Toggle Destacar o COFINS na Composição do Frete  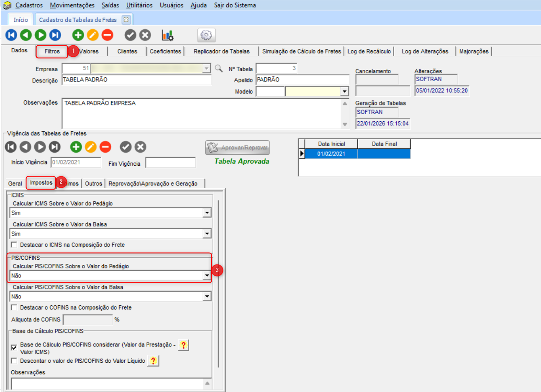click(x=14, y=307)
